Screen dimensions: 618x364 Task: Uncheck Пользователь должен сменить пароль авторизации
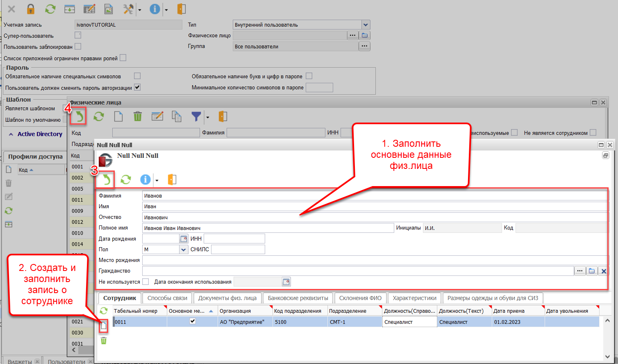pyautogui.click(x=137, y=87)
